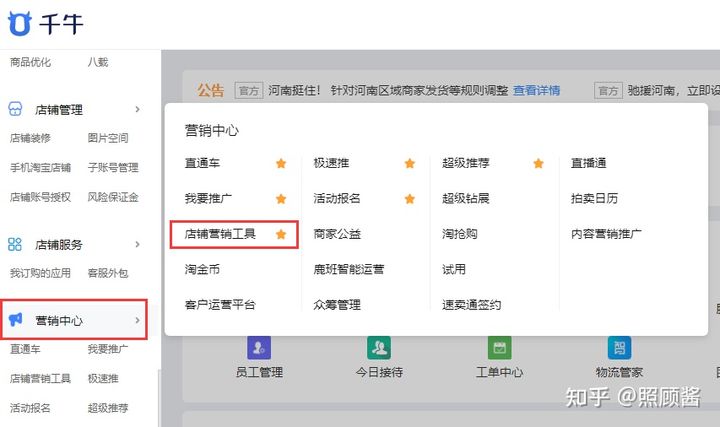Open 内容营销推广 in the popup
The width and height of the screenshot is (720, 427).
[x=606, y=234]
